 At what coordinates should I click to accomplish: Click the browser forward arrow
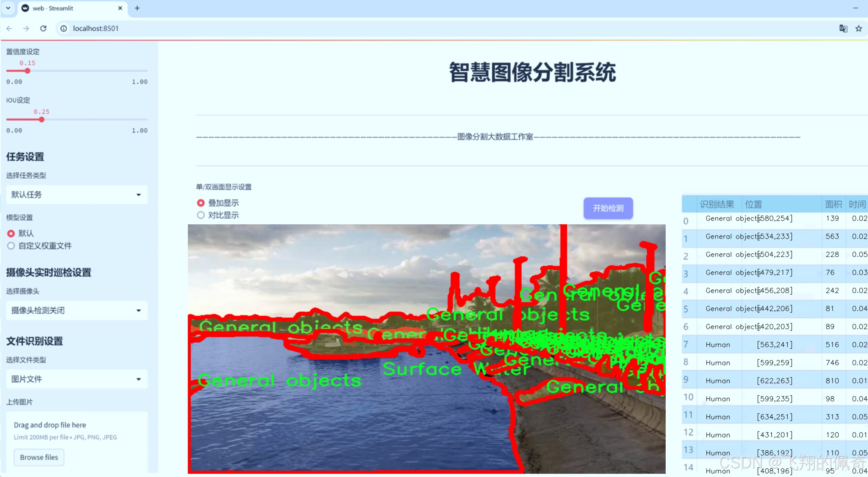click(x=26, y=28)
